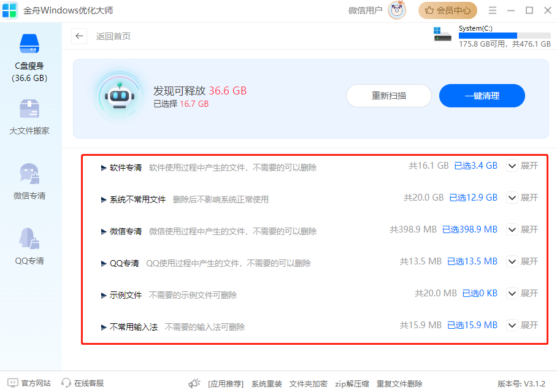Toggle chevron checkbox for 示例文件 row
Image resolution: width=557 pixels, height=392 pixels.
(512, 293)
